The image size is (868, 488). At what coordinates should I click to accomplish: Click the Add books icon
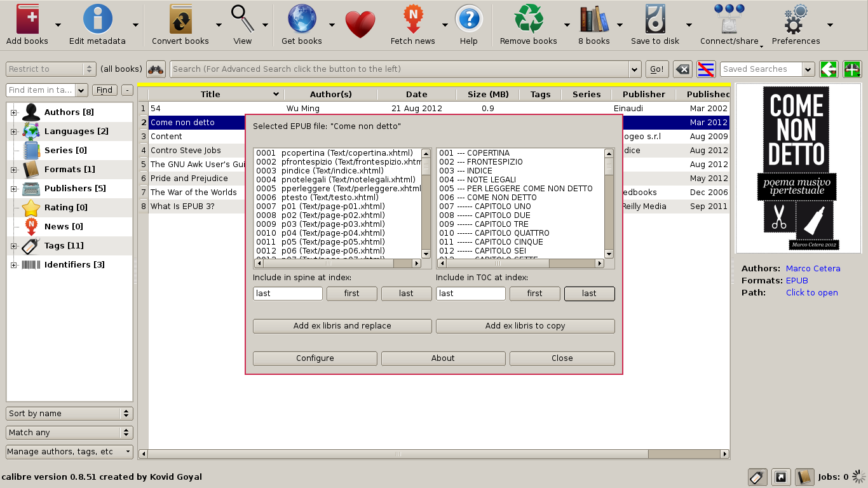coord(27,19)
